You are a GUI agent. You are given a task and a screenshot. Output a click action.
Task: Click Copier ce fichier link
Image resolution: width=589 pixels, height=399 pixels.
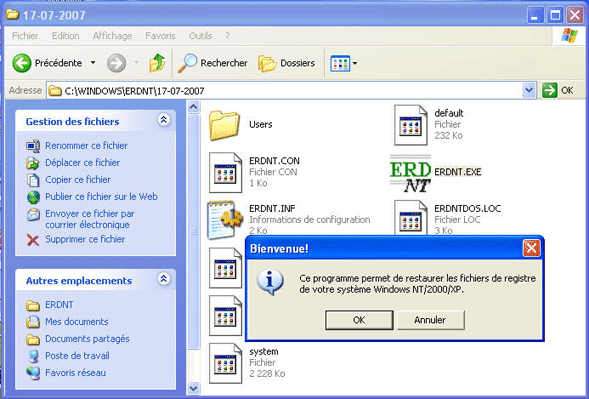coord(78,180)
